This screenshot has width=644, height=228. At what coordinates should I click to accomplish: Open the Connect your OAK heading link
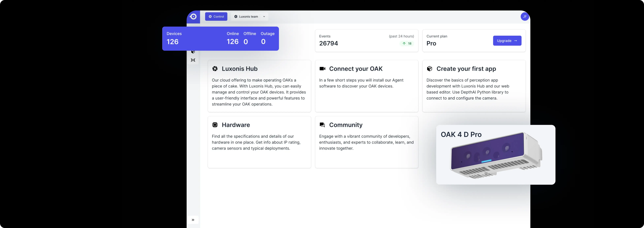(356, 69)
